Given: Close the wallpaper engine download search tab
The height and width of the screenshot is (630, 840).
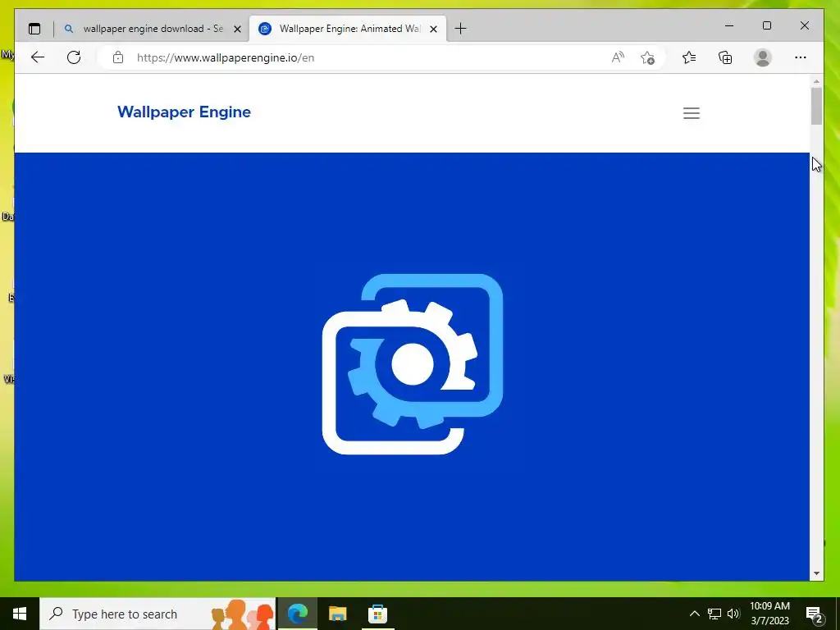Looking at the screenshot, I should point(237,29).
